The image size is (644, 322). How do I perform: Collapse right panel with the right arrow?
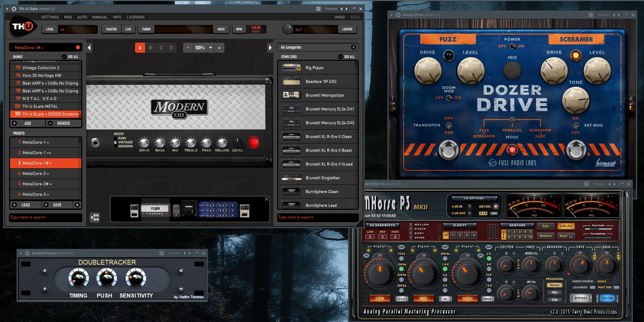pyautogui.click(x=270, y=48)
